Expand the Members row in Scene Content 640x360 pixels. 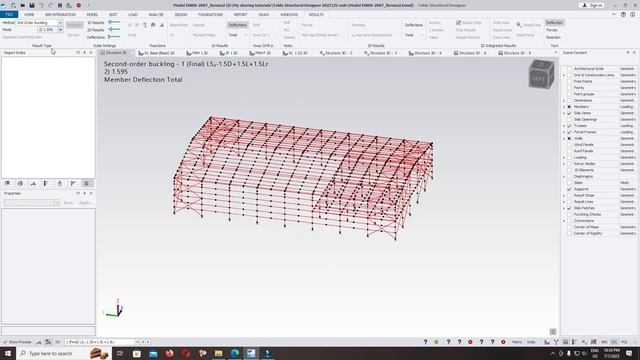[564, 107]
